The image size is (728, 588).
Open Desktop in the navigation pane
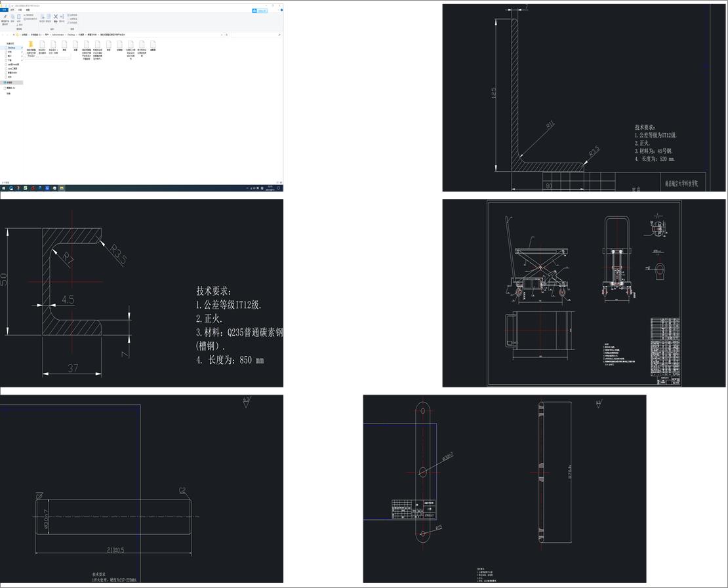[11, 48]
